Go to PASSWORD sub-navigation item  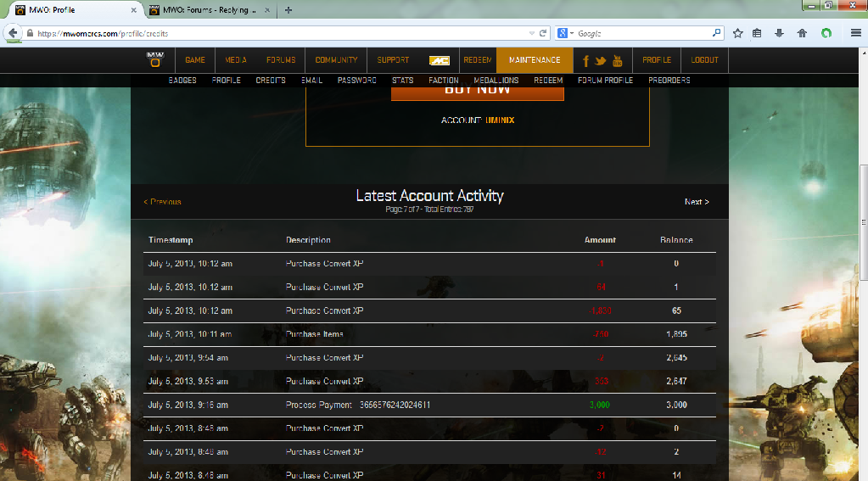(357, 81)
